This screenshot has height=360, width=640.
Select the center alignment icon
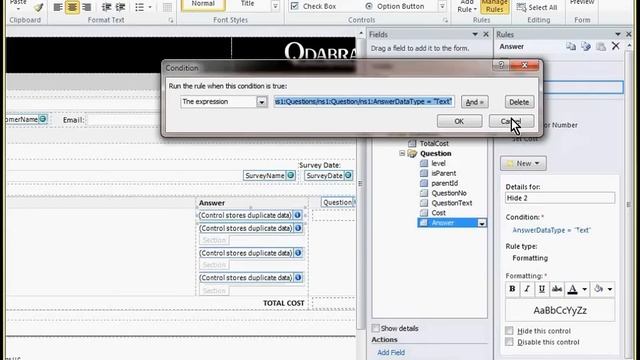pos(72,7)
